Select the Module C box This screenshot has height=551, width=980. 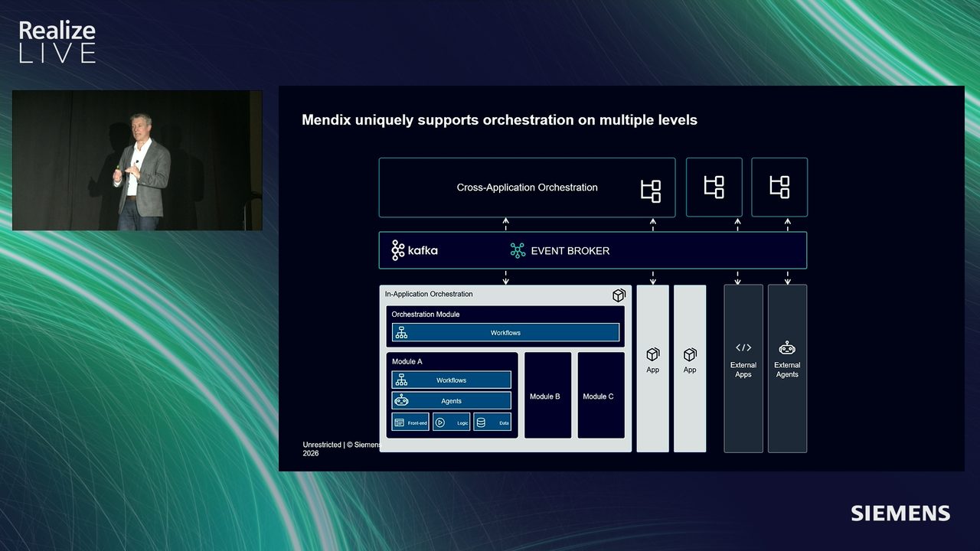pos(601,396)
